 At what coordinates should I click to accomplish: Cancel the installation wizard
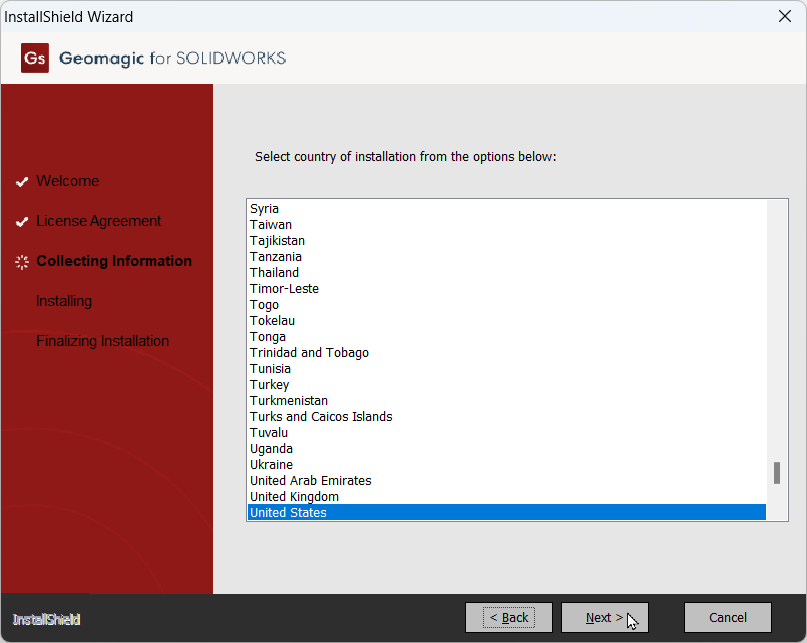coord(727,617)
